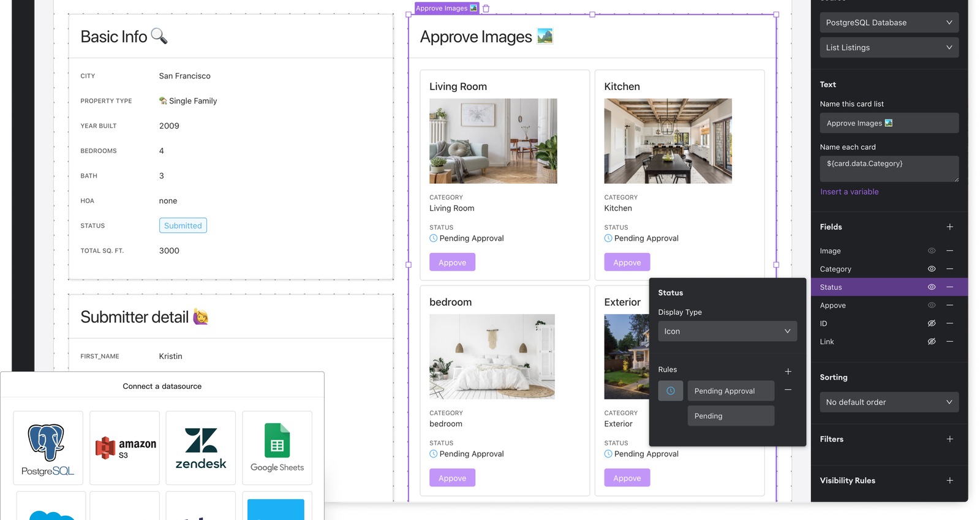Click Appove button on bedroom card

(x=453, y=478)
